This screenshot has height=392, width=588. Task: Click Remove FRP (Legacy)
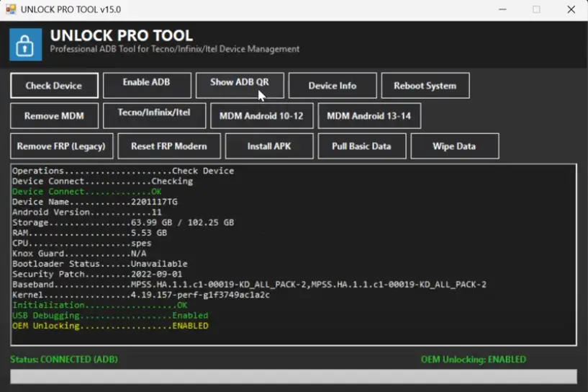pos(61,146)
